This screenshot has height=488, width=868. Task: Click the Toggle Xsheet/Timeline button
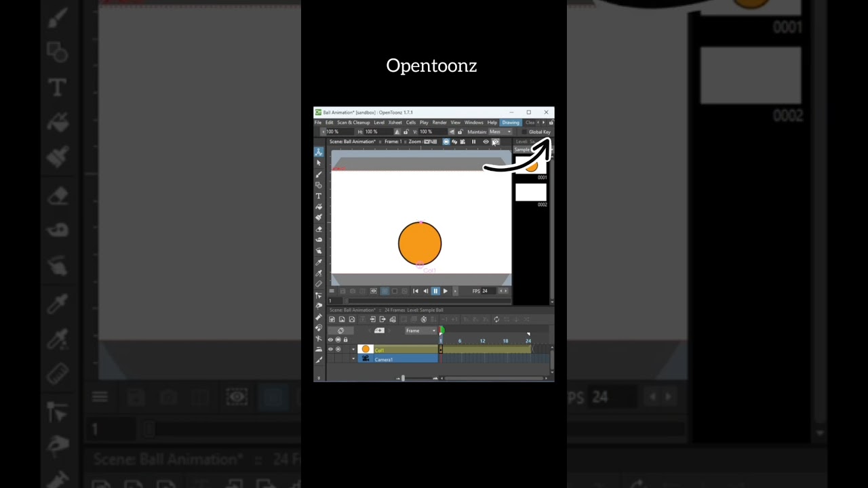click(340, 331)
